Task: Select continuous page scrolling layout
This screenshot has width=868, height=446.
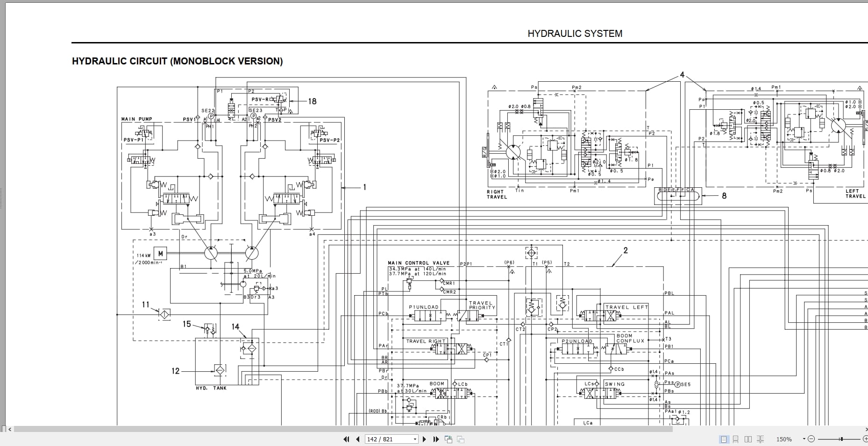Action: pos(736,439)
